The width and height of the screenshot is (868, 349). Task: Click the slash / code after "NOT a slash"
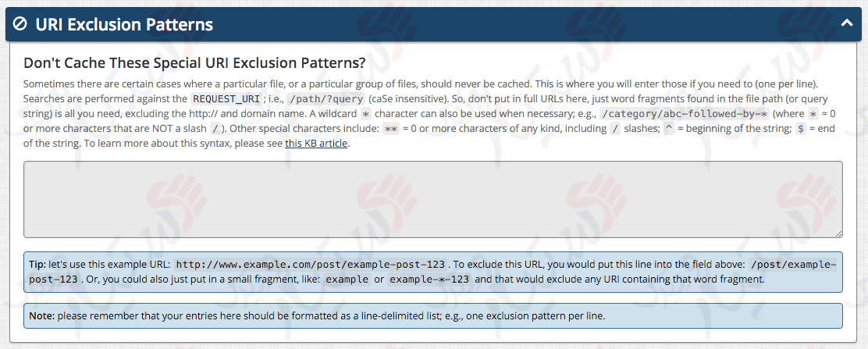click(215, 129)
